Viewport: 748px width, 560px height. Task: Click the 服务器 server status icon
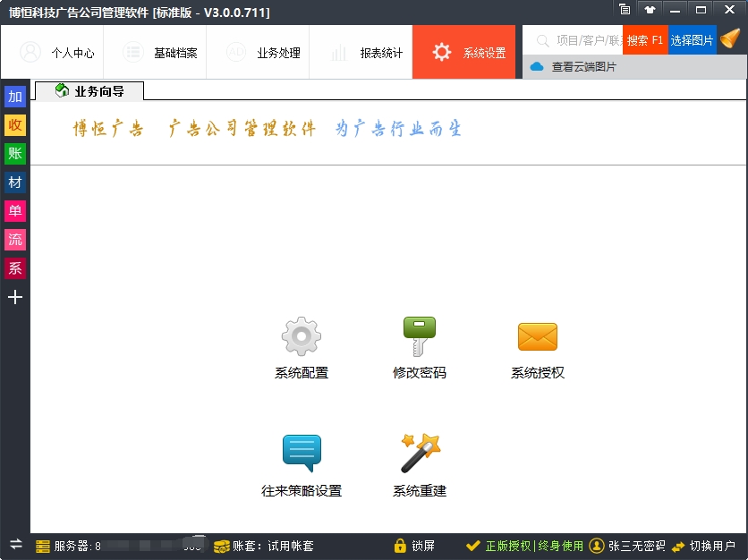point(43,547)
